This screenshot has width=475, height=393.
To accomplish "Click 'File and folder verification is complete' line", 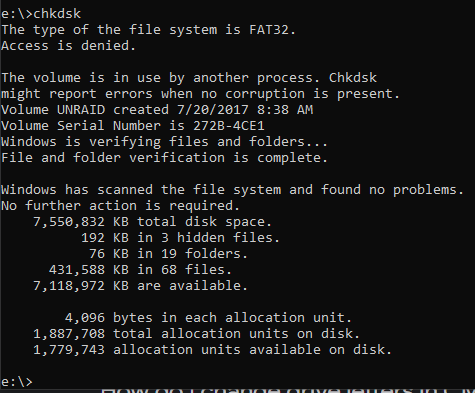I will tap(164, 158).
